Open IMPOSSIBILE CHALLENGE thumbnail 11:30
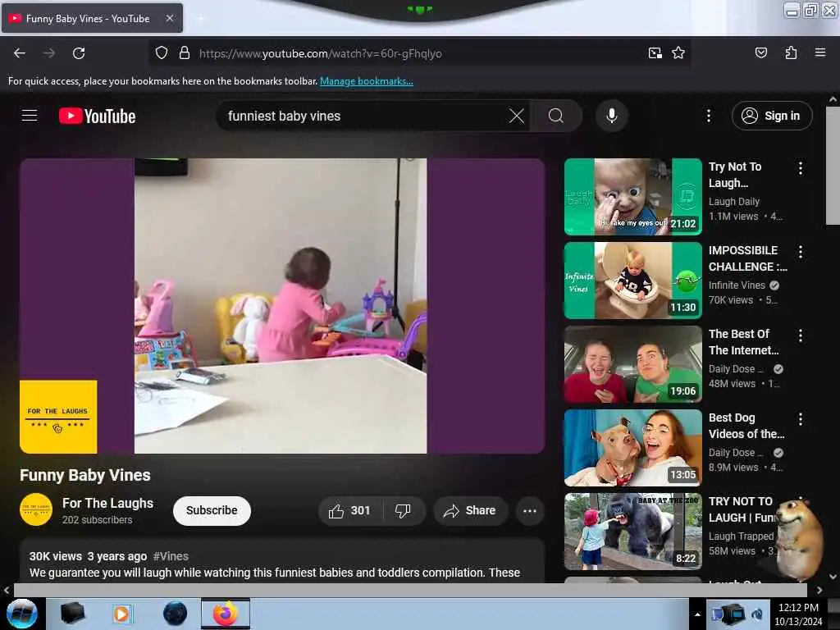Image resolution: width=840 pixels, height=630 pixels. 632,281
